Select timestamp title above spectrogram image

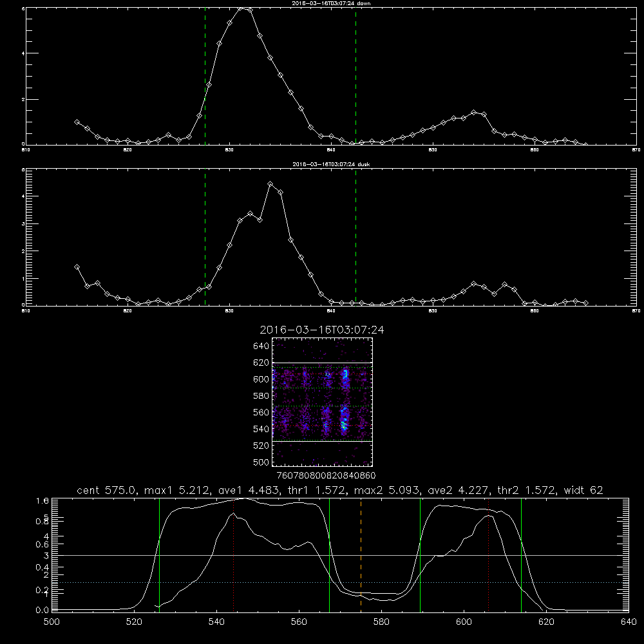[322, 330]
